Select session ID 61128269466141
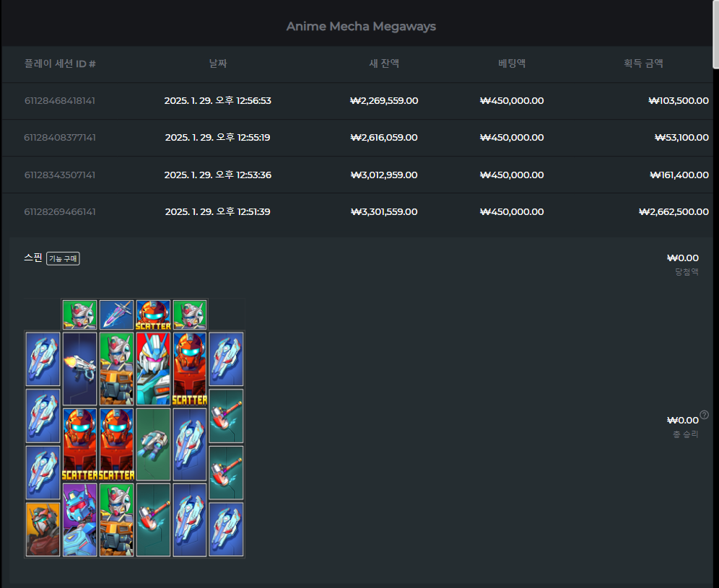 [60, 211]
